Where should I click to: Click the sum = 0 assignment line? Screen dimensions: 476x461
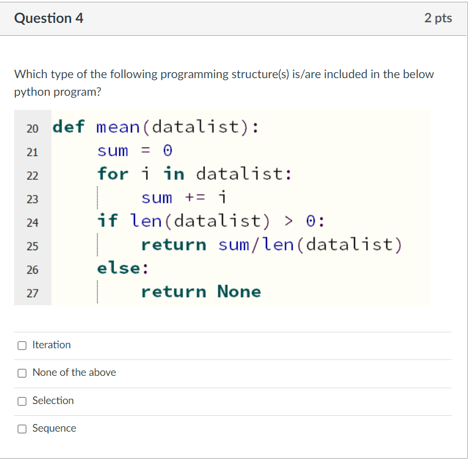tap(133, 151)
